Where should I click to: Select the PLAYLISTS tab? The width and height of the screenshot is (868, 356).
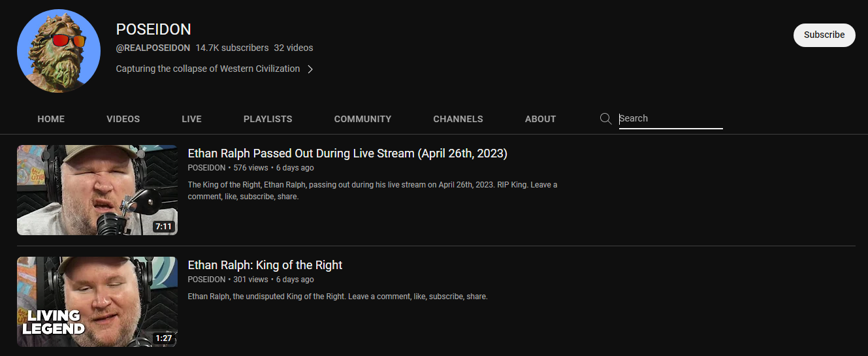click(x=268, y=119)
